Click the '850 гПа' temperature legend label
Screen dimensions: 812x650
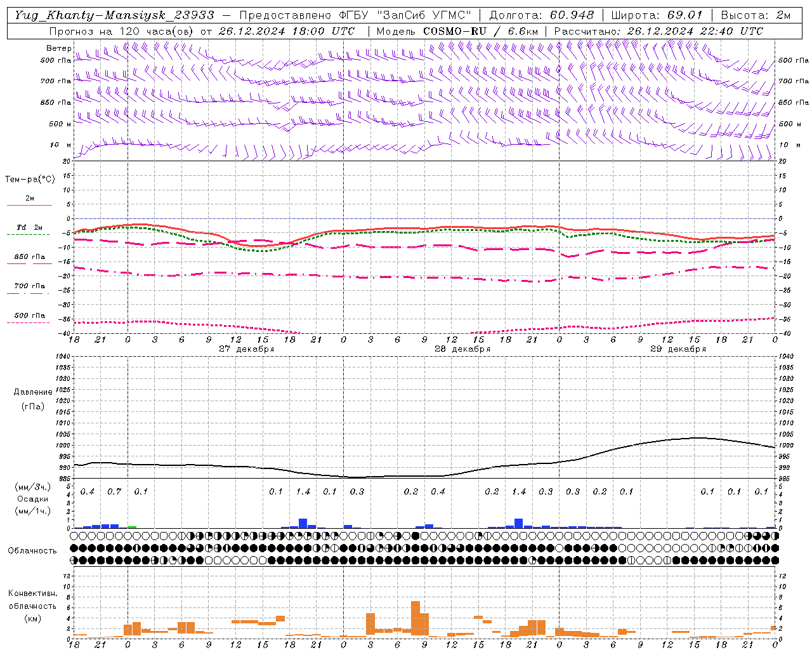(x=29, y=257)
